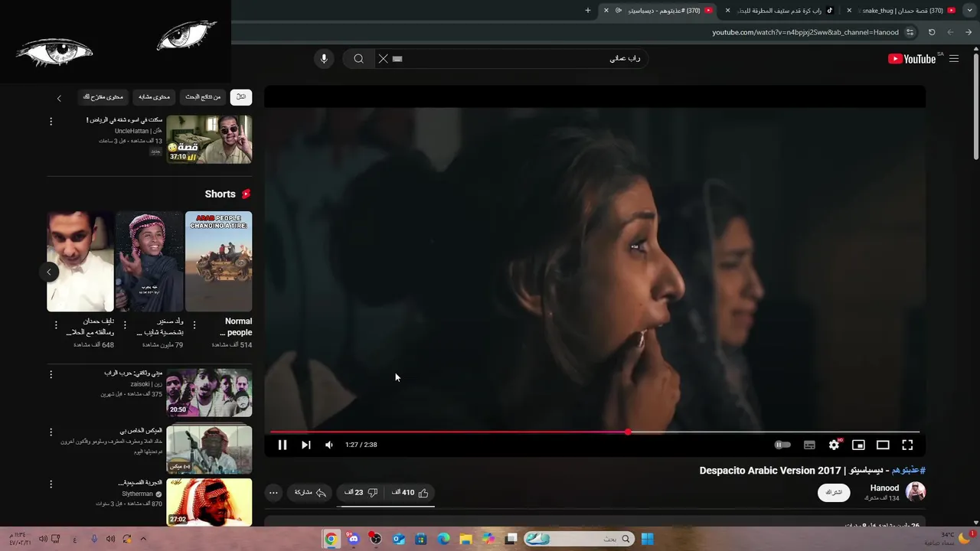
Task: Close the active عذبتوهم YouTube tab
Action: [606, 11]
